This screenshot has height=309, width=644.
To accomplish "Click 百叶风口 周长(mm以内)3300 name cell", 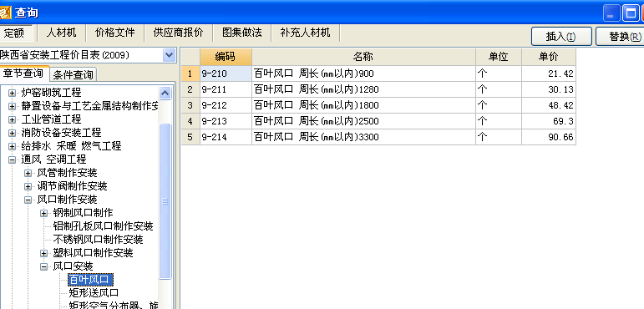I will pos(363,137).
